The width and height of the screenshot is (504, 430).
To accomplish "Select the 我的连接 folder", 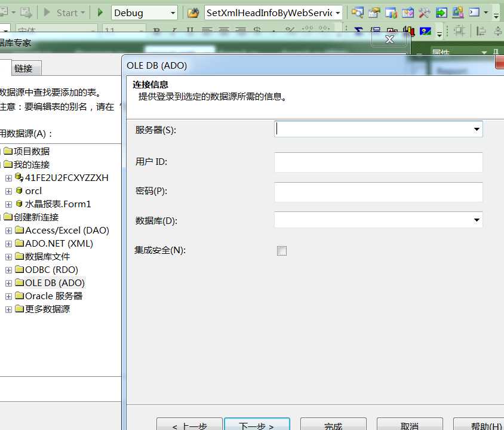I will [32, 165].
